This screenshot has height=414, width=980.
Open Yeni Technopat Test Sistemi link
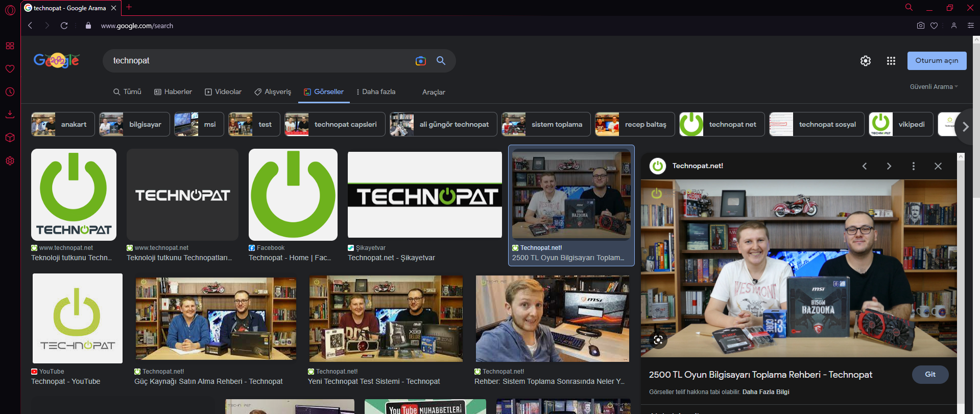click(374, 382)
